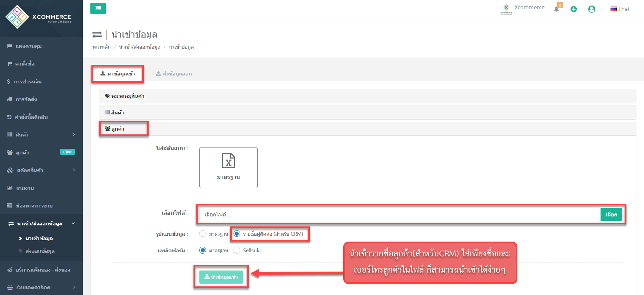Collapse the ลูกค้า accordion section
This screenshot has height=295, width=644.
click(367, 129)
